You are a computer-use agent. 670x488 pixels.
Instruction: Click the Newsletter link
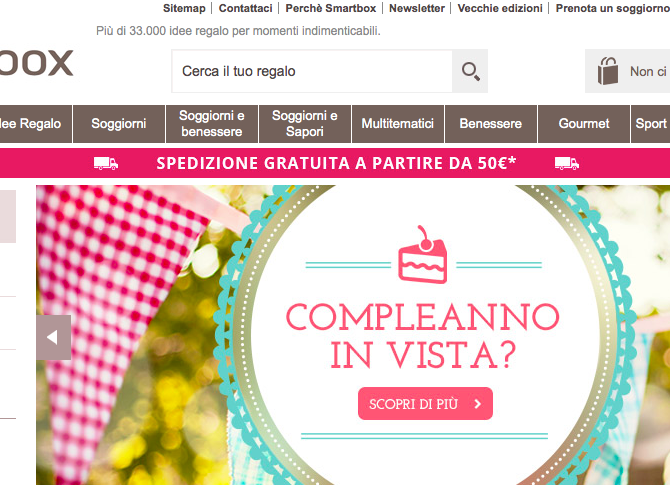[417, 8]
